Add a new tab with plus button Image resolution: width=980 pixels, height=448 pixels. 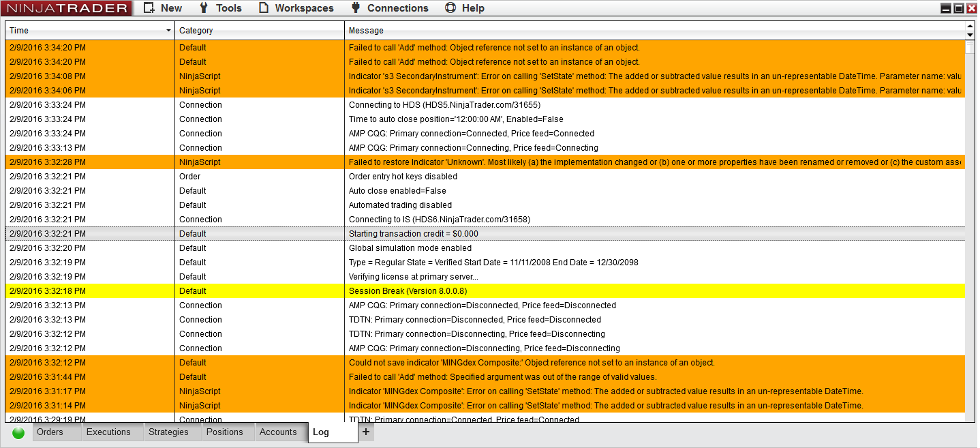[366, 432]
